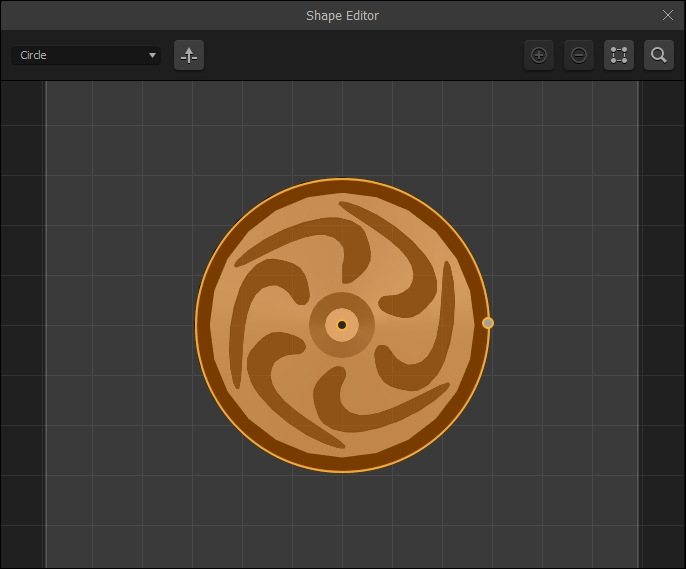The image size is (686, 569).
Task: Click the center-pivot arrow icon button
Action: [x=189, y=56]
